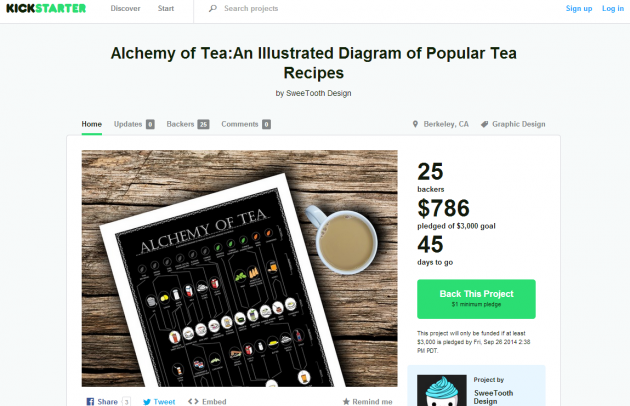This screenshot has width=630, height=406.
Task: Open the Start menu item
Action: tap(166, 8)
